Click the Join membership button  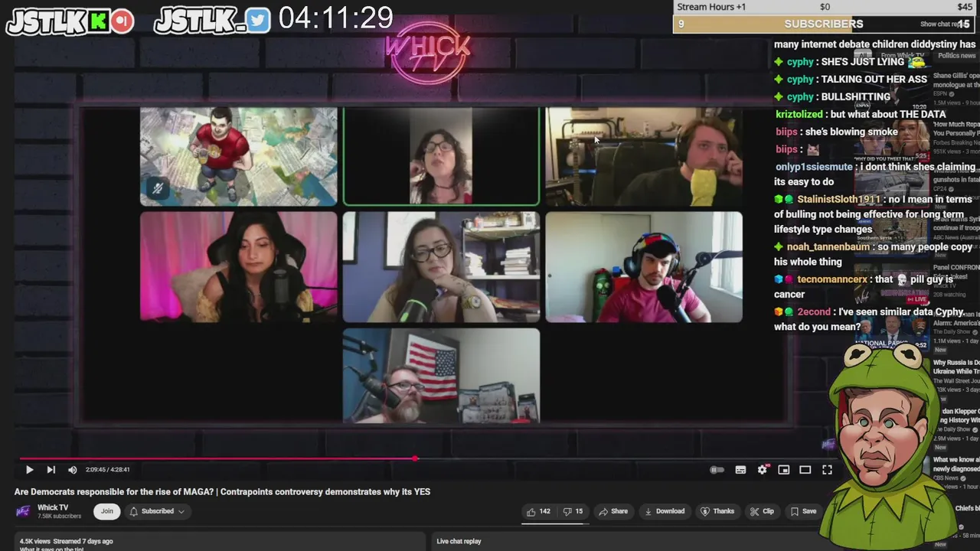coord(107,511)
